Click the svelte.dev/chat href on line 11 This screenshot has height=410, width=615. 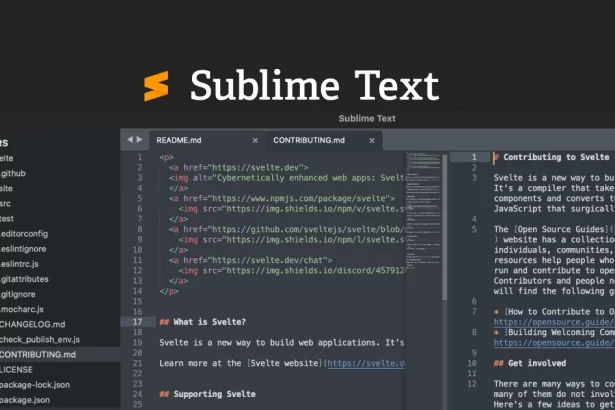[x=267, y=260]
